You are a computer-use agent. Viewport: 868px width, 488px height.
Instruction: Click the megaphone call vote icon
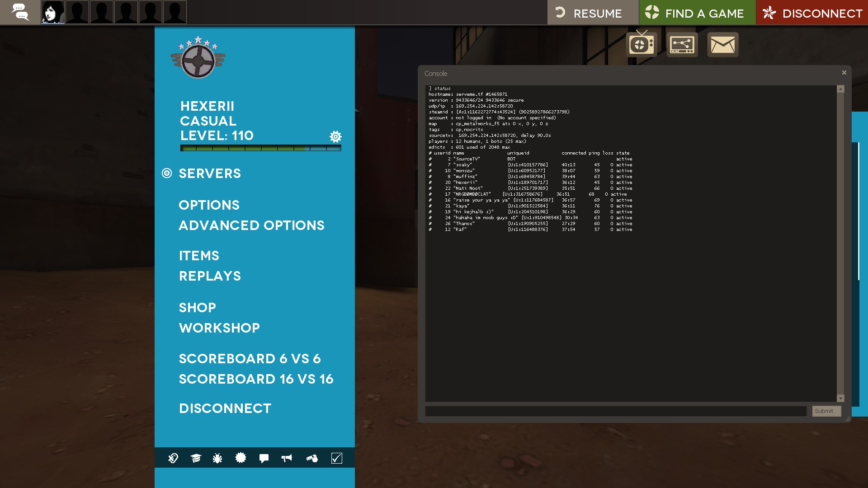(x=287, y=458)
